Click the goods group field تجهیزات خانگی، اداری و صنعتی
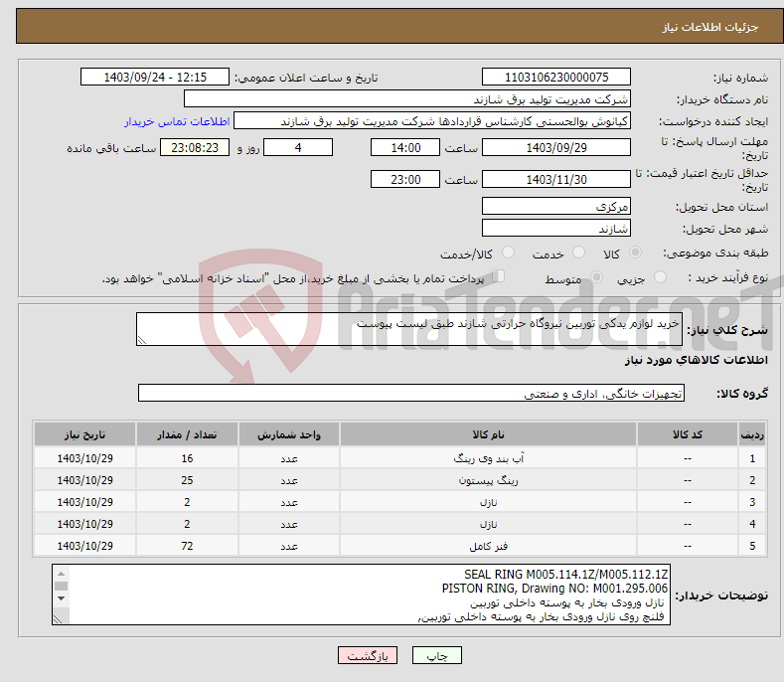 [x=411, y=394]
